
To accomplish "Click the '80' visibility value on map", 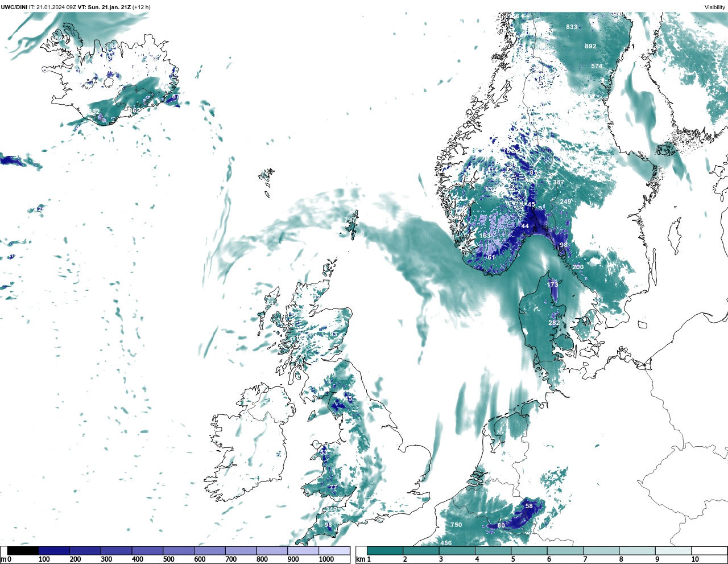I will [x=501, y=525].
